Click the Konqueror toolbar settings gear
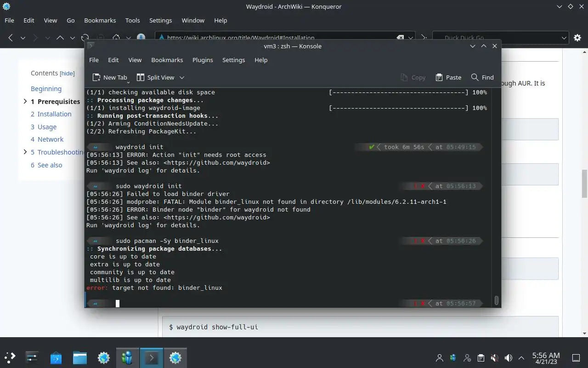The height and width of the screenshot is (368, 588). 577,38
